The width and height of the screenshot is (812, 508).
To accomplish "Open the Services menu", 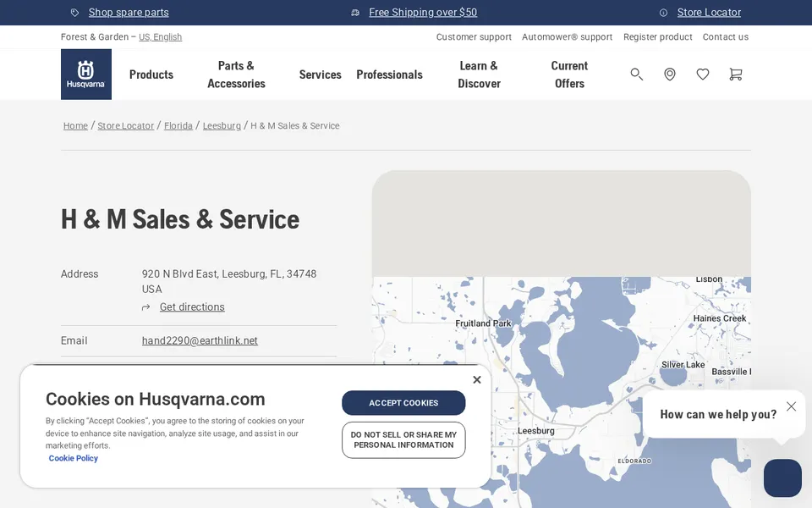I will 320,75.
